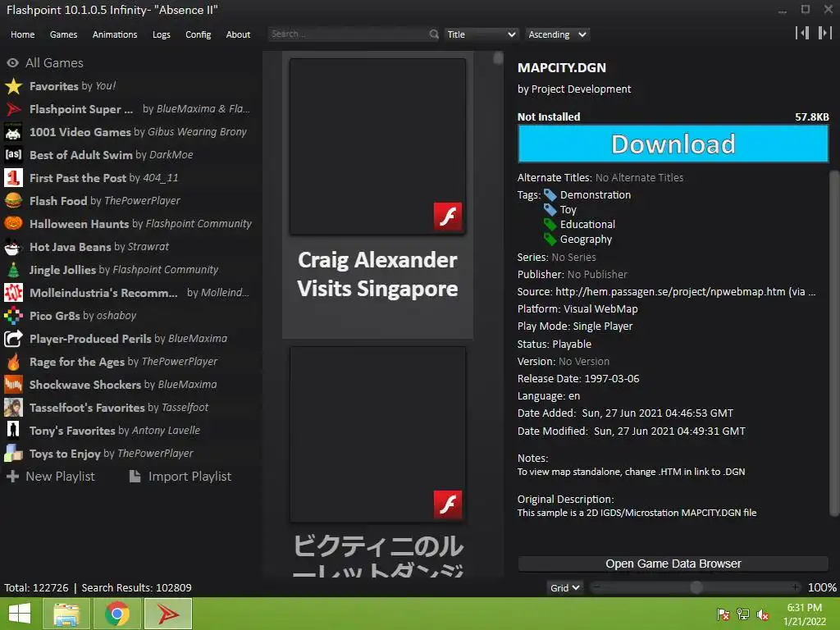Click the search magnifier icon
840x630 pixels.
pos(433,34)
